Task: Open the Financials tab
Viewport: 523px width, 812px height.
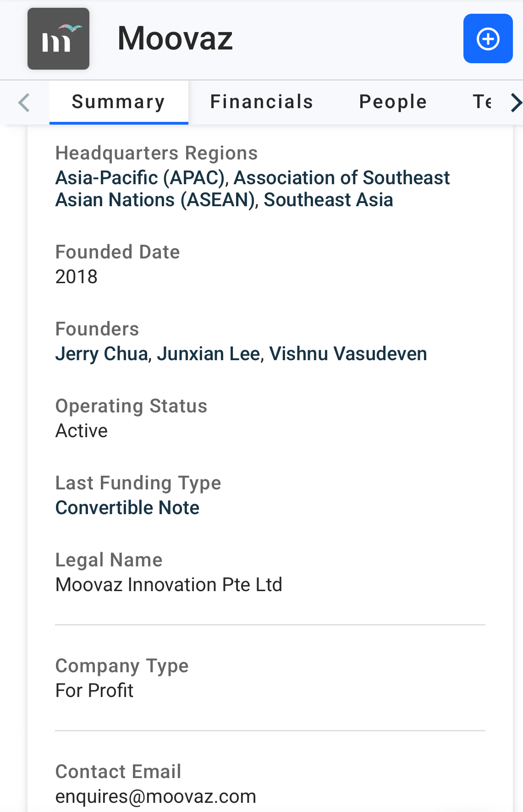Action: (x=261, y=102)
